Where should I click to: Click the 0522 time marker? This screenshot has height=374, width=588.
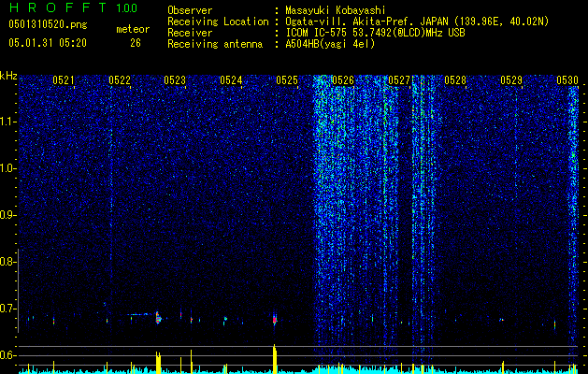[x=120, y=80]
